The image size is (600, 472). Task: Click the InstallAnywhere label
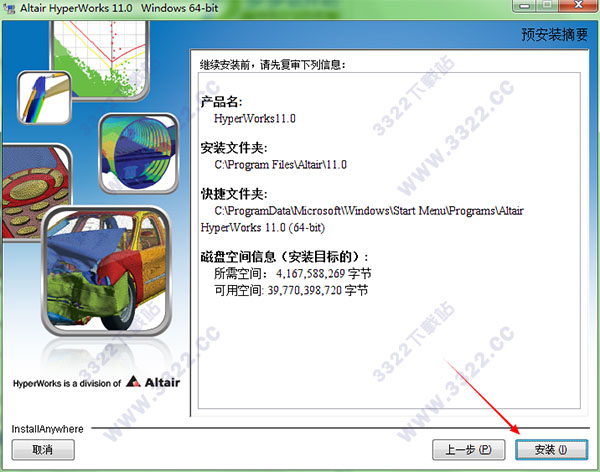(47, 429)
